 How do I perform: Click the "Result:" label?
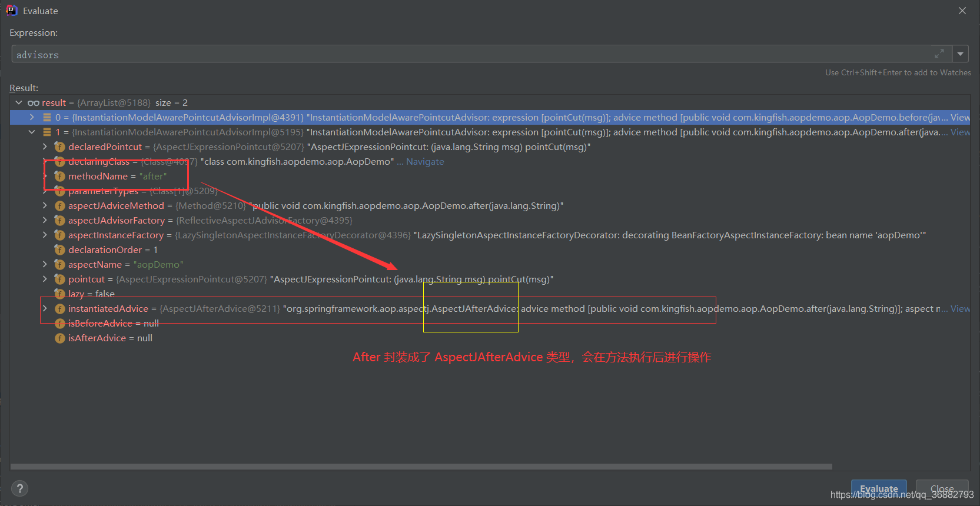[24, 88]
